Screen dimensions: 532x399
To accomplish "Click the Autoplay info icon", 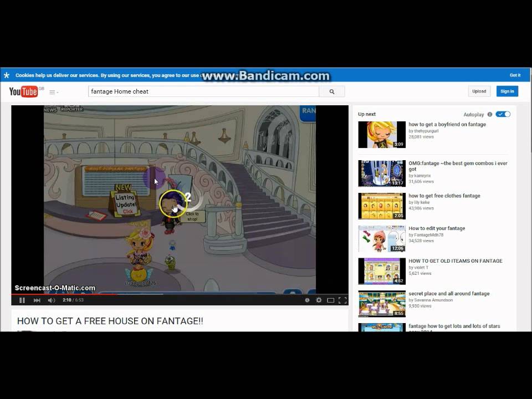I will click(x=489, y=114).
